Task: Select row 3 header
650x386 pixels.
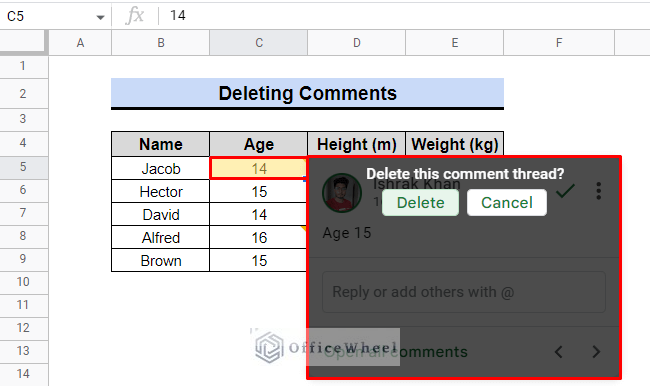Action: coord(24,119)
